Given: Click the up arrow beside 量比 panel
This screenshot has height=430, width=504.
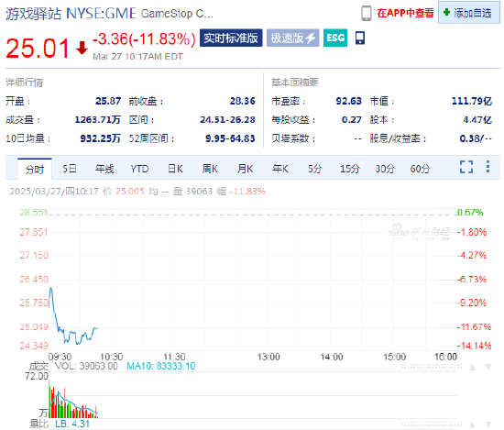Looking at the screenshot, I should pyautogui.click(x=472, y=424).
